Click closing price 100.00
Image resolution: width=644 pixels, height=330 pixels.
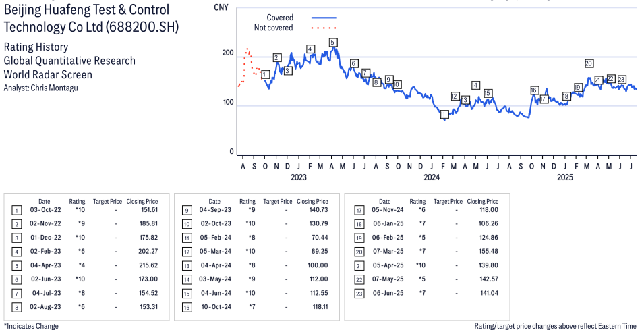coord(319,265)
